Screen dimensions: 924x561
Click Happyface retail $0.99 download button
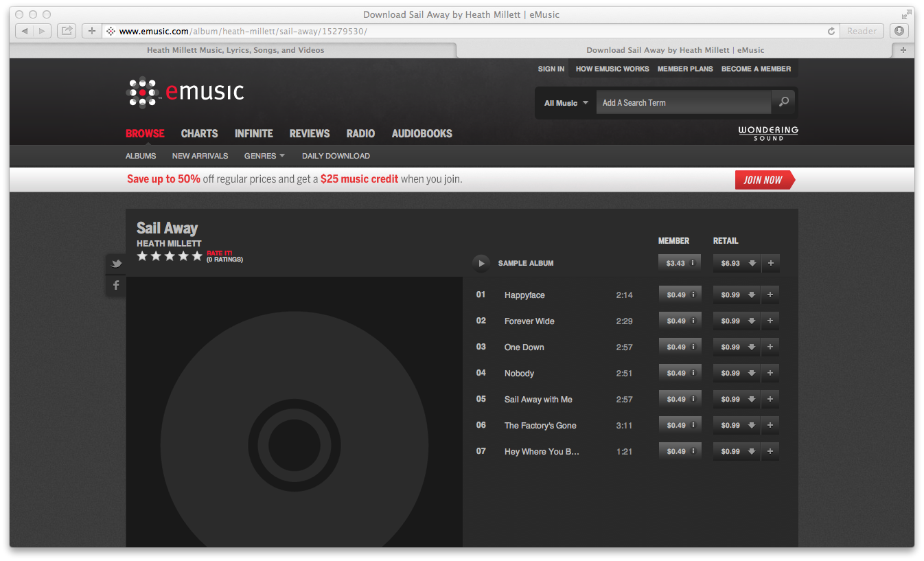point(737,295)
